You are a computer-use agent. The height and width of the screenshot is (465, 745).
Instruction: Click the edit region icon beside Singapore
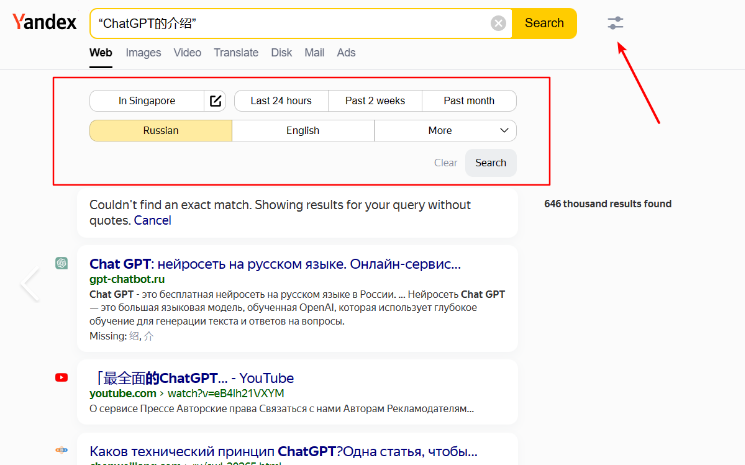click(x=215, y=101)
